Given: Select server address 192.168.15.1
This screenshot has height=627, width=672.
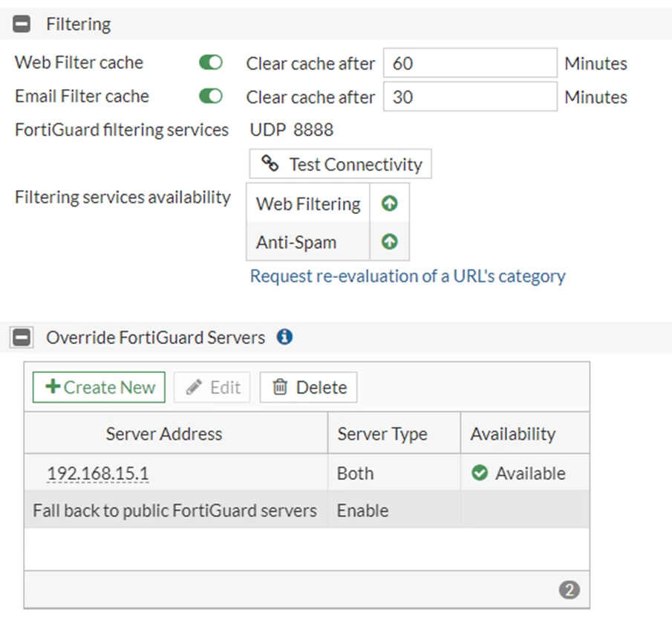Looking at the screenshot, I should click(x=98, y=473).
